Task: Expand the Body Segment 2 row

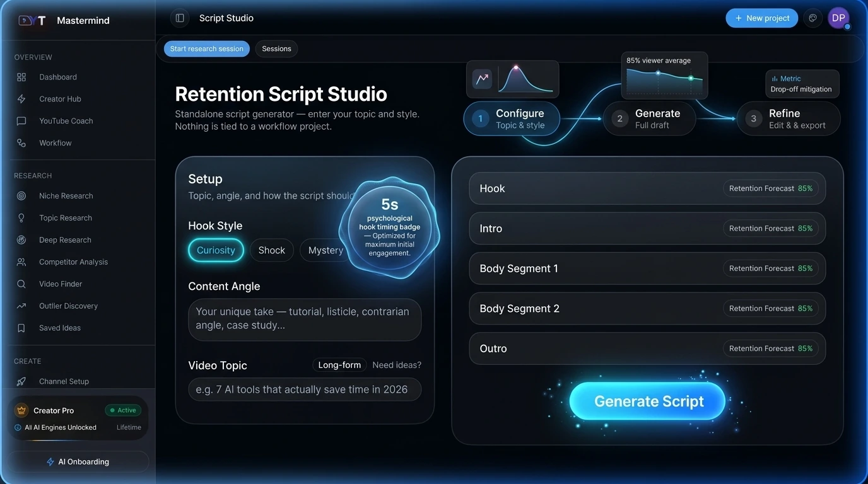Action: click(647, 308)
